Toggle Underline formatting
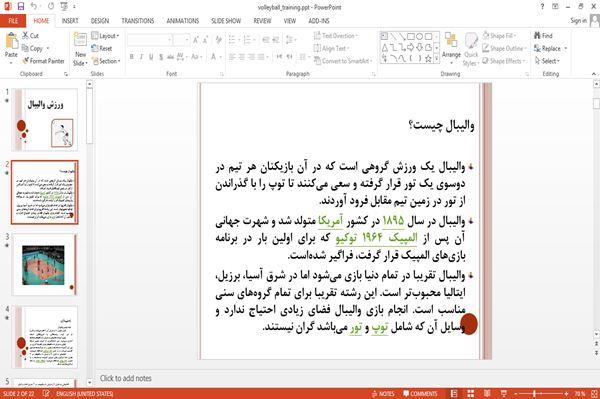Screen dimensions: 600x399 pos(151,57)
